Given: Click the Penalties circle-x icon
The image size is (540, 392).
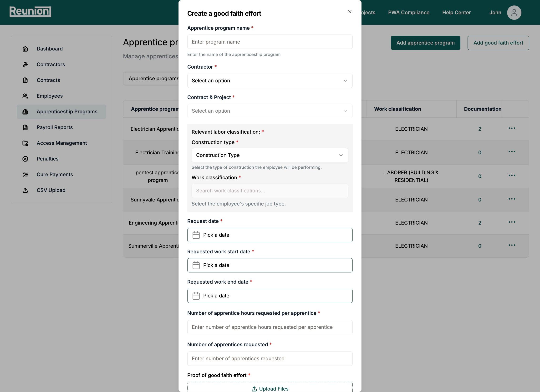Looking at the screenshot, I should (25, 159).
